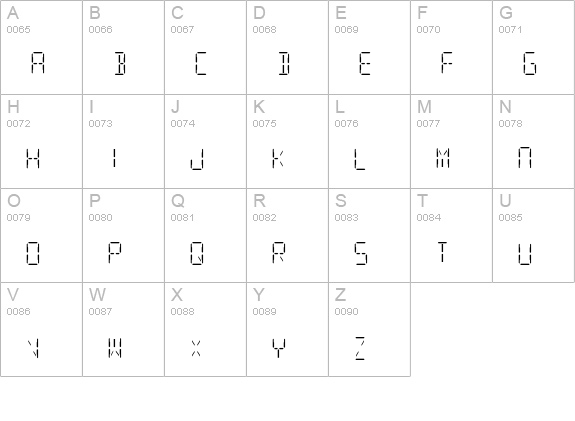Select the S glyph cell labeled 0083

(x=369, y=235)
